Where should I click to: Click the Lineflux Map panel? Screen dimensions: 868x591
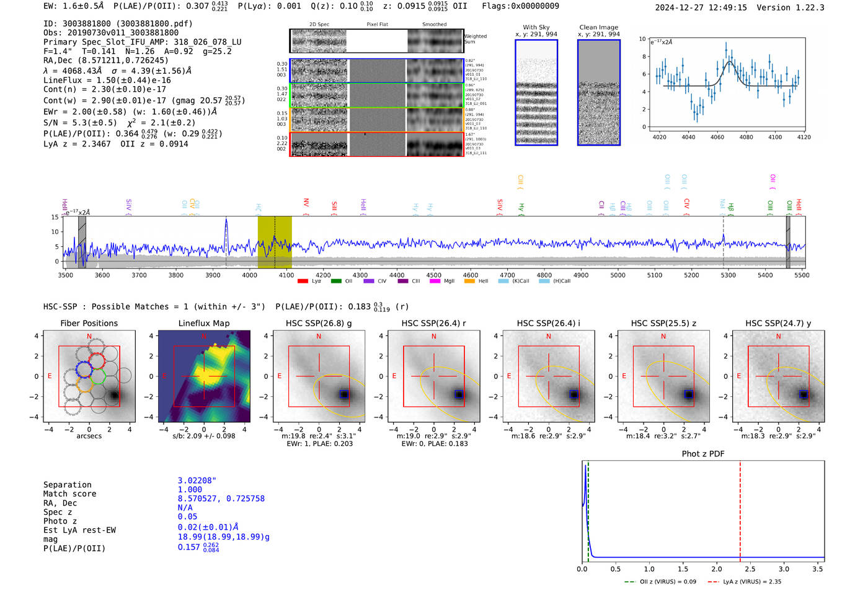204,376
